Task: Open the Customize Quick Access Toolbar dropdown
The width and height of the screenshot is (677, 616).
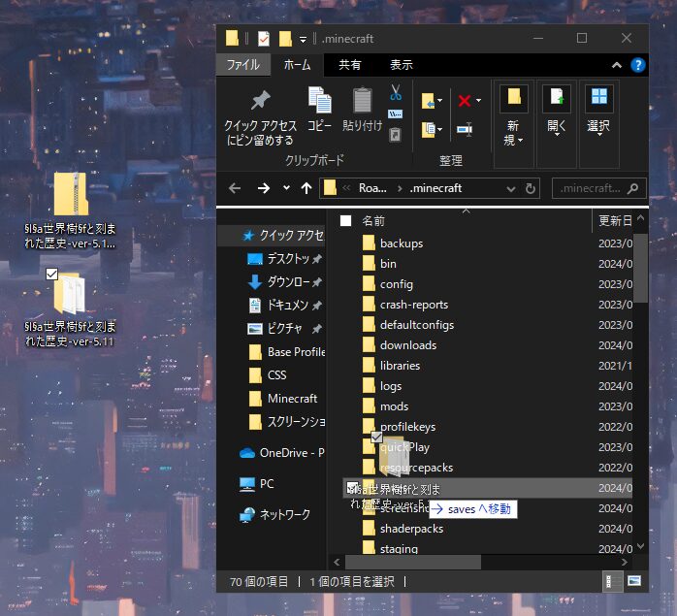Action: [x=303, y=40]
